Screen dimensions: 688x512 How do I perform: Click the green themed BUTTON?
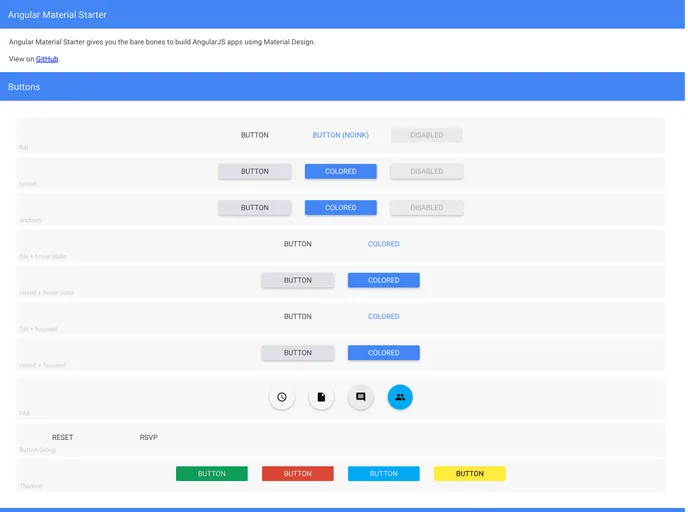point(211,474)
